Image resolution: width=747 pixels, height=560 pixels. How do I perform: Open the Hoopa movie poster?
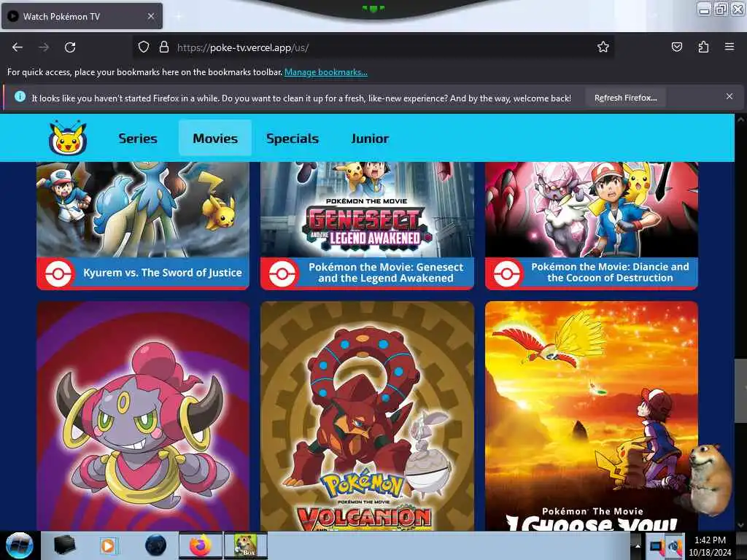143,416
